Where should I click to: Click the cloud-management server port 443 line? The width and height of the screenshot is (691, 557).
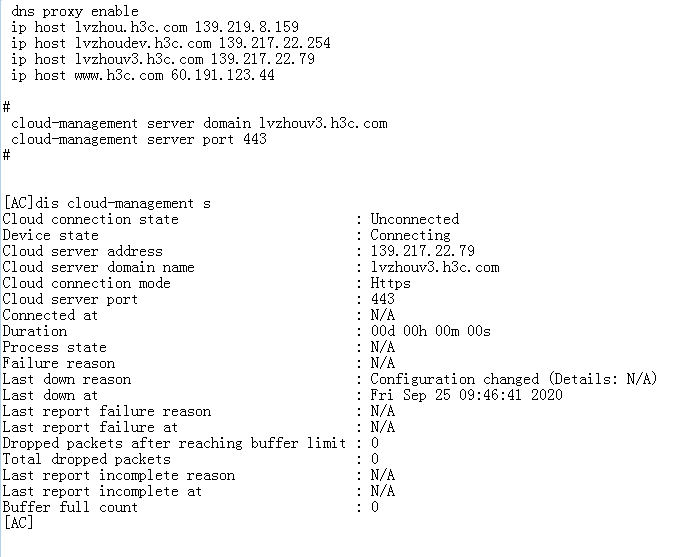tap(139, 139)
